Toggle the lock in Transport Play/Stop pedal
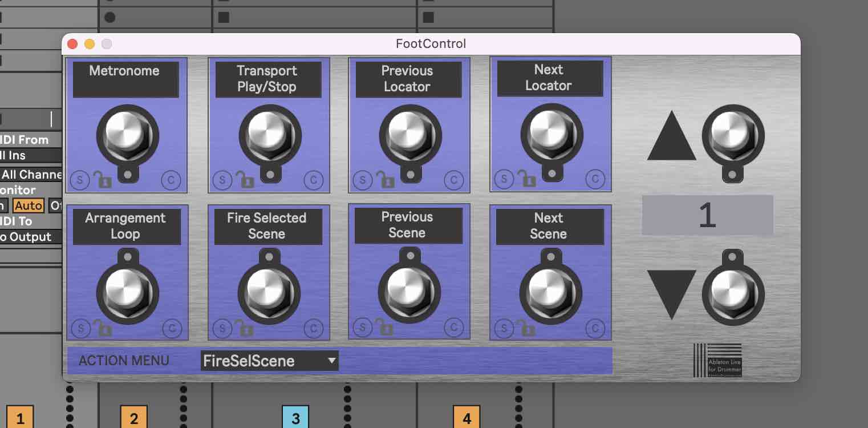This screenshot has width=868, height=428. click(x=244, y=179)
